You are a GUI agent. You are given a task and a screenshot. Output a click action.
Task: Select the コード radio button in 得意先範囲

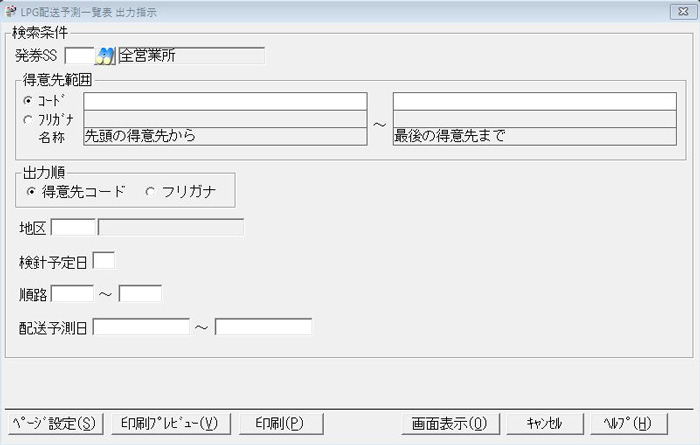[x=27, y=101]
